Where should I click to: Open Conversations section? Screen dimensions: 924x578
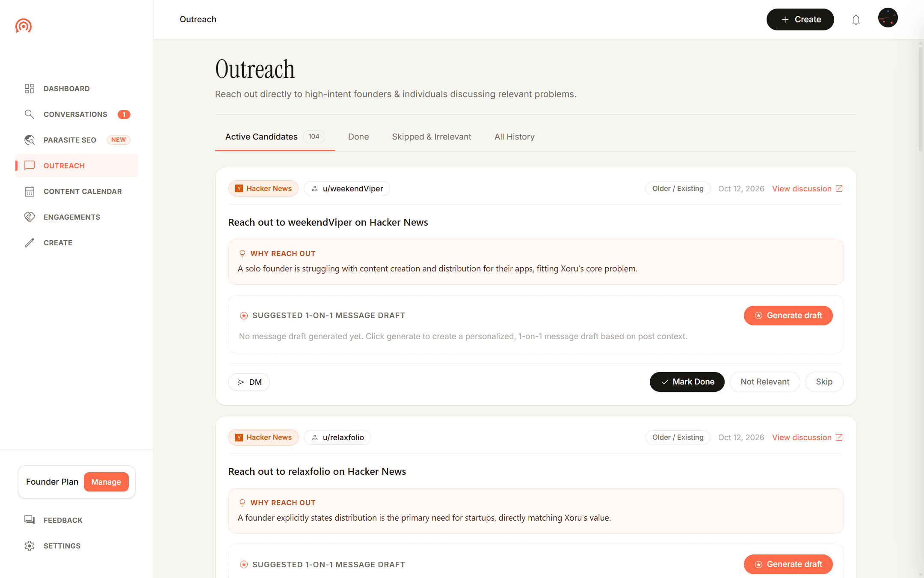pos(75,114)
